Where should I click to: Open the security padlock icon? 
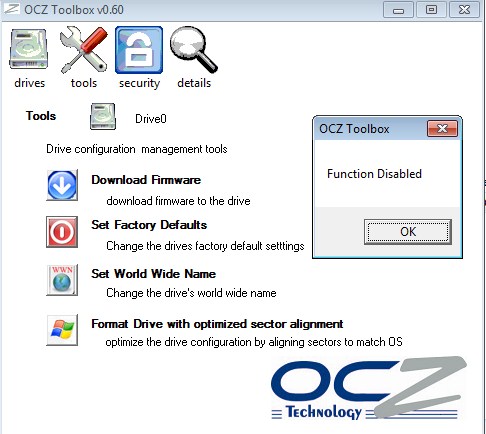pos(139,50)
